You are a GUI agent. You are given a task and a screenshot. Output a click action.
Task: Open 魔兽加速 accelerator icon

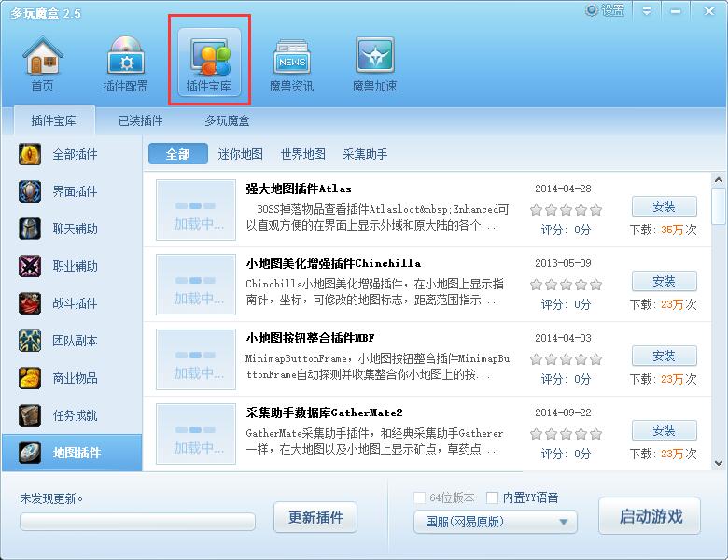(x=374, y=63)
